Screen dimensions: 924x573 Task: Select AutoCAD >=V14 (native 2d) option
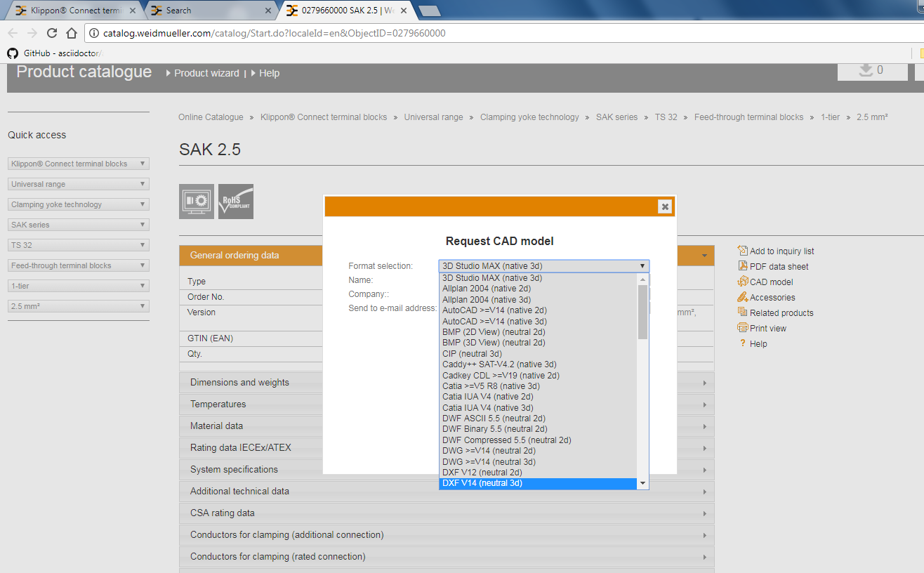tap(538, 310)
